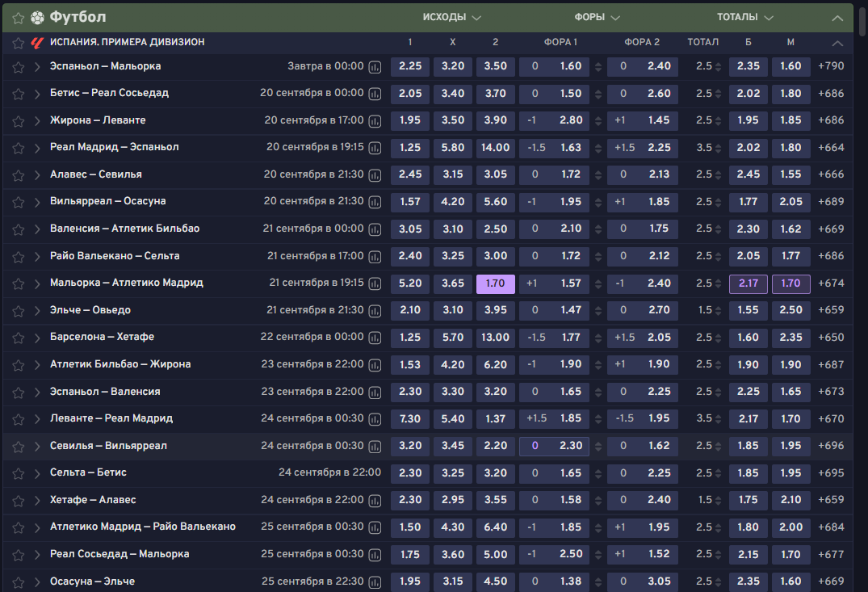The height and width of the screenshot is (592, 868).
Task: Expand the Бетис – Реал Сосьедад row chevron
Action: [37, 94]
